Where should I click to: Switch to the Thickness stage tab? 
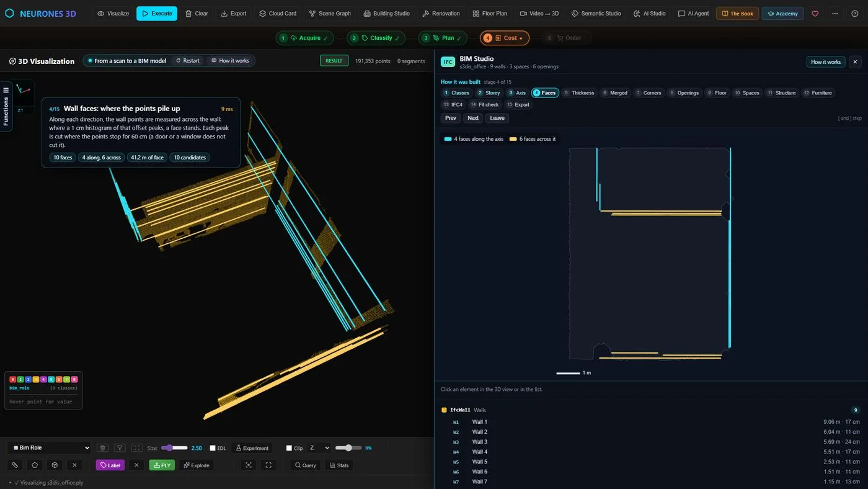578,93
